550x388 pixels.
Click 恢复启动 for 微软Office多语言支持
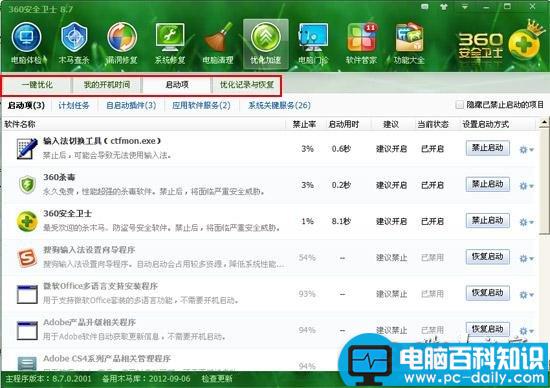tap(488, 293)
